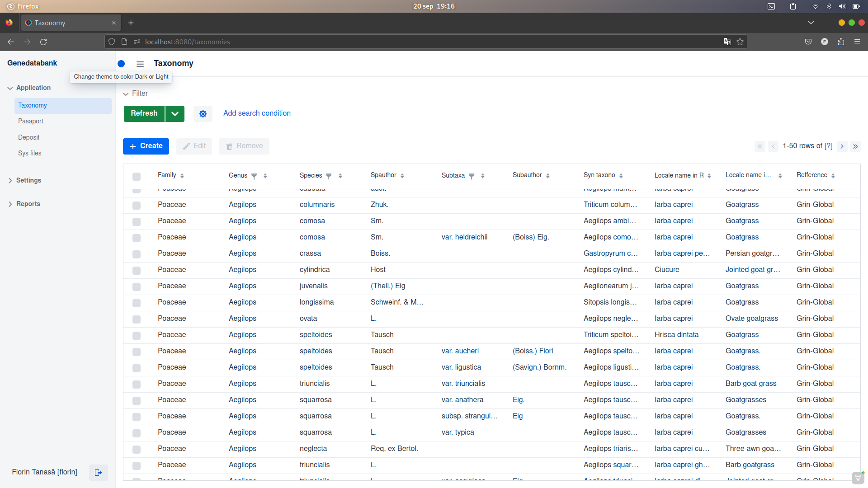
Task: Click the dropdown arrow next to Refresh
Action: click(175, 113)
